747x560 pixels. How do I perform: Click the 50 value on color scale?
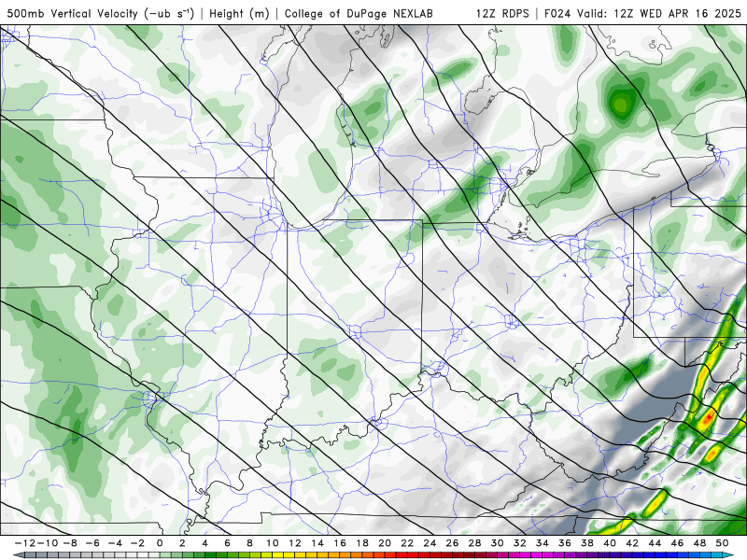pyautogui.click(x=722, y=543)
